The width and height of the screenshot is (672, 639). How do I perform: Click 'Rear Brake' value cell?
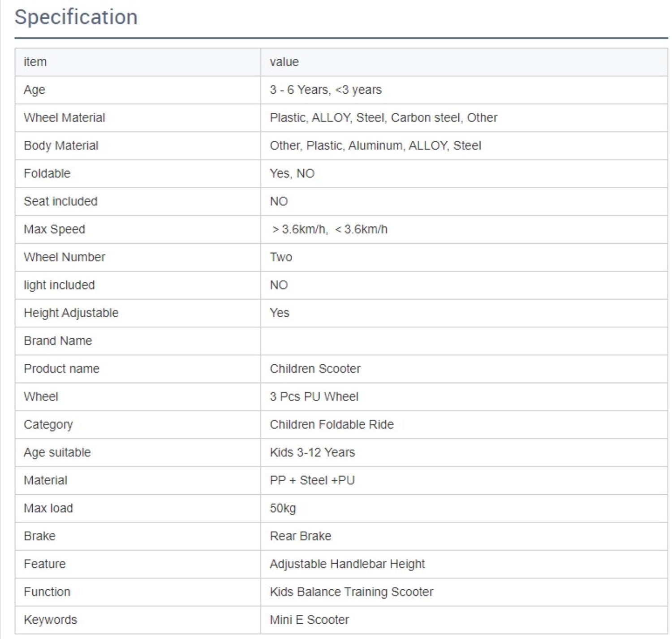(300, 536)
